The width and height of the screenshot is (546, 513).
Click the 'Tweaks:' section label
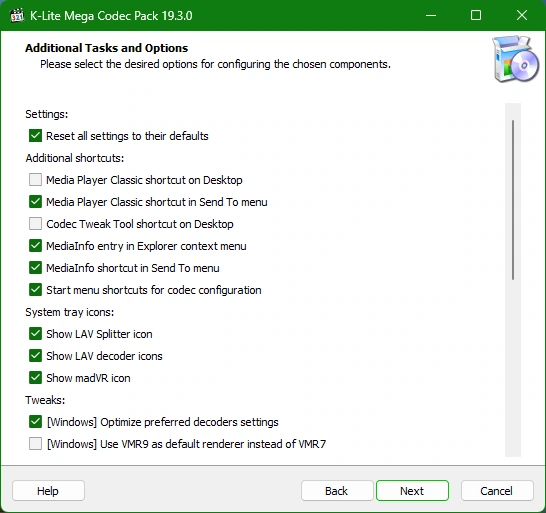pos(45,400)
